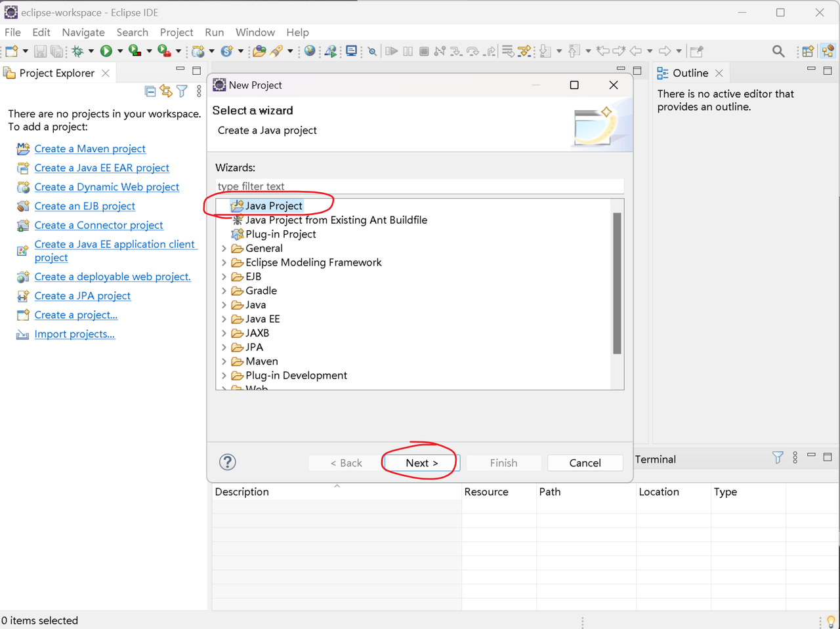This screenshot has height=629, width=840.
Task: Expand the Eclipse Modeling Framework folder
Action: 224,262
